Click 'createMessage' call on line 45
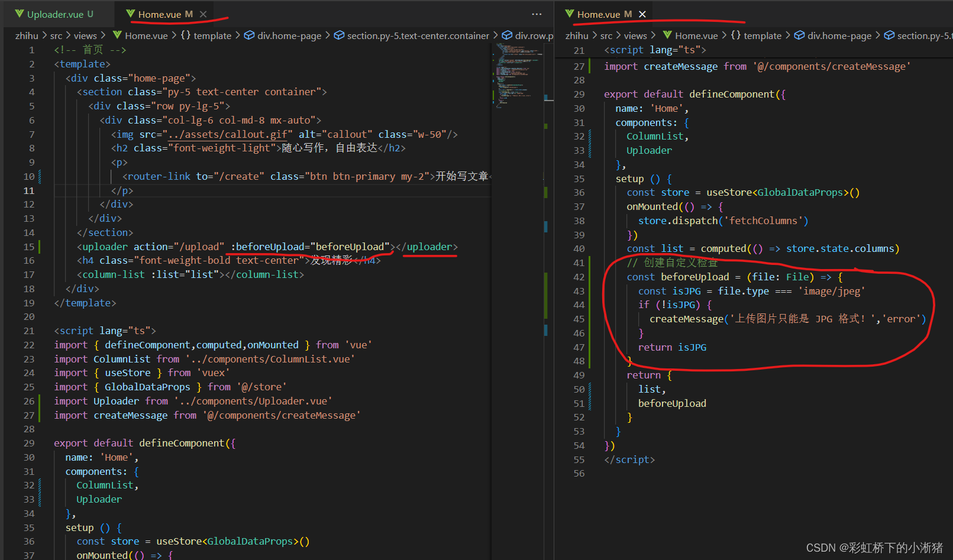Screen dimensions: 953x560 [x=686, y=319]
